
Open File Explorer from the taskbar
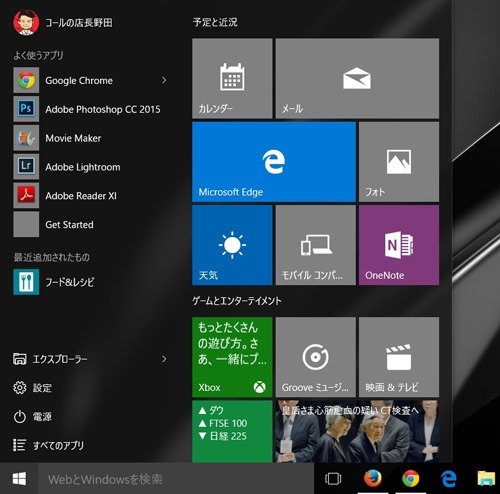pos(487,478)
